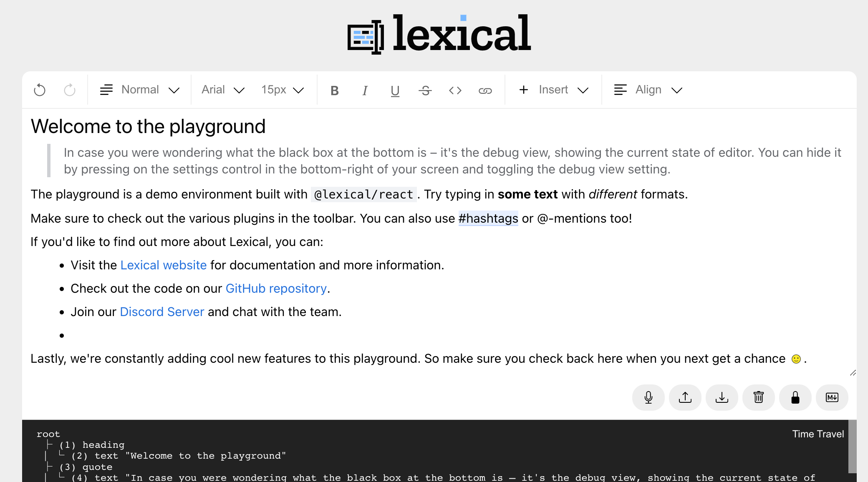Open the Normal block type dropdown
Viewport: 868px width, 482px height.
tap(140, 90)
